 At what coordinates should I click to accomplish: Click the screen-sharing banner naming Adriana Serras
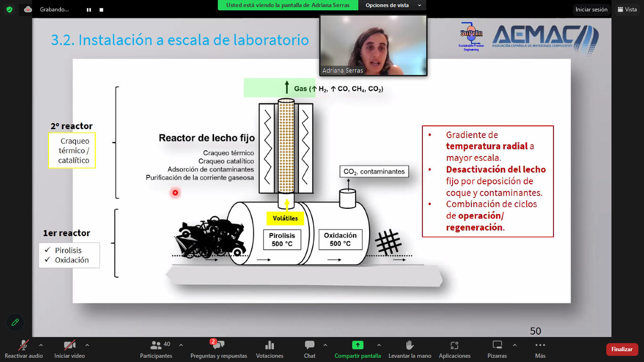coord(288,5)
